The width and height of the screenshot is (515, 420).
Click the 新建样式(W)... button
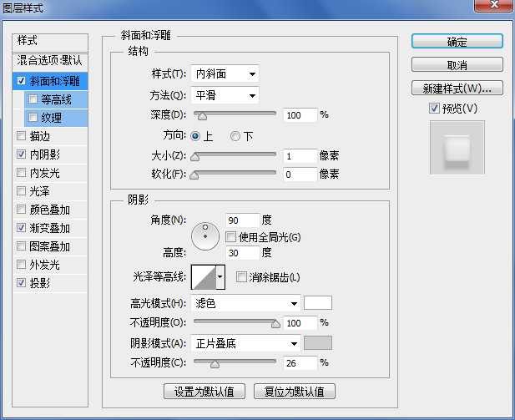click(457, 88)
